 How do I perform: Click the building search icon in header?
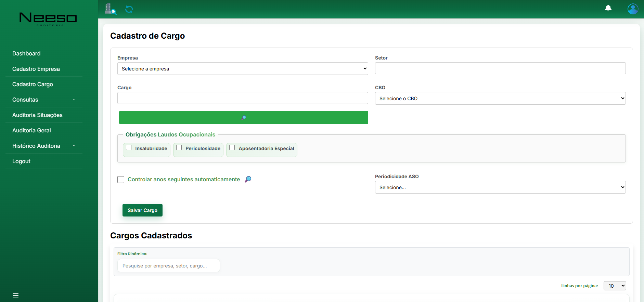coord(110,9)
